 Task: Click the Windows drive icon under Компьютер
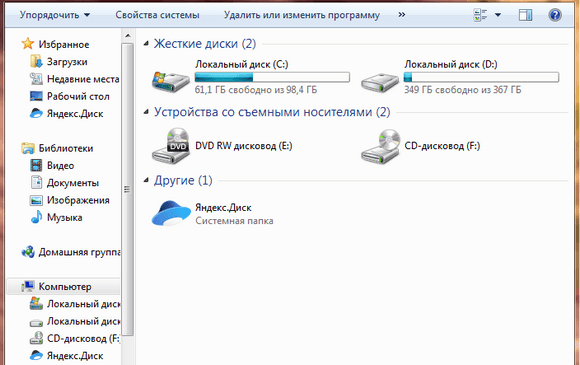click(x=36, y=304)
